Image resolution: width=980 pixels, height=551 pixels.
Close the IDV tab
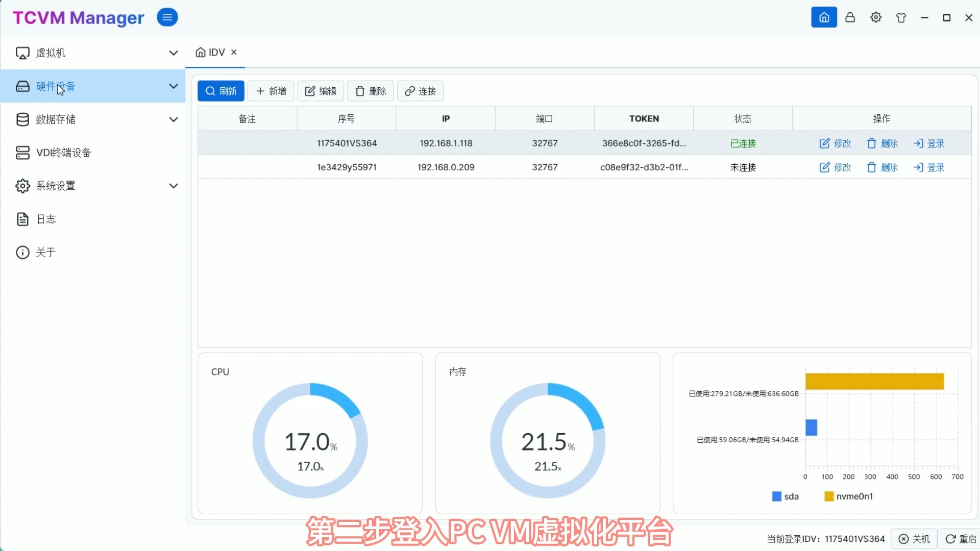point(234,52)
